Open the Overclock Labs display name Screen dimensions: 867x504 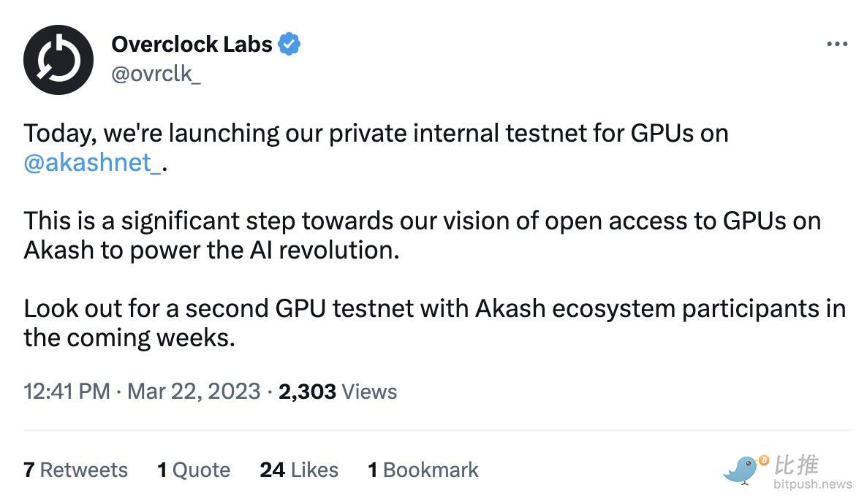coord(192,45)
